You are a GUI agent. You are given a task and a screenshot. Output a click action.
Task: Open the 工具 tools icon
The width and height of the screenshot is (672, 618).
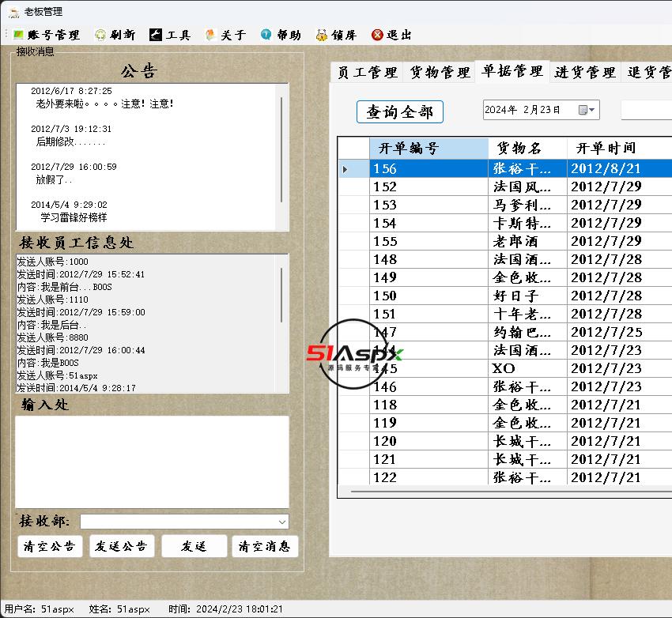156,35
